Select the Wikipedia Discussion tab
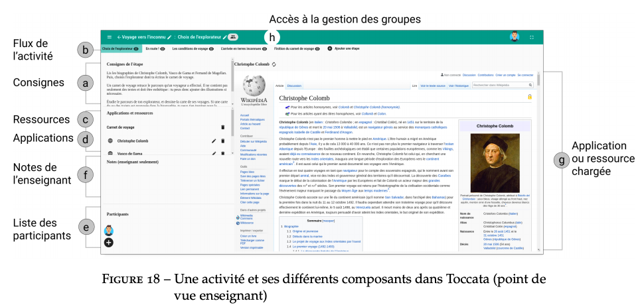644x305 pixels. point(294,86)
